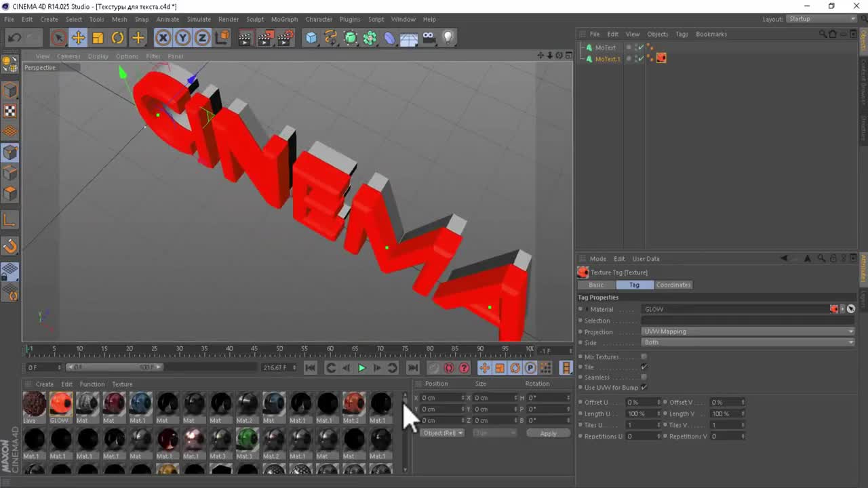Toggle the X axis lock
Screen dimensions: 868x488
[x=163, y=38]
